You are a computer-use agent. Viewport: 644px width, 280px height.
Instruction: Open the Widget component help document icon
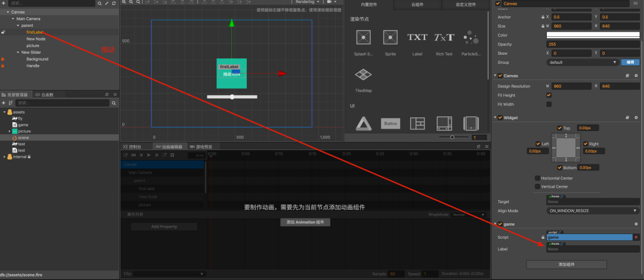point(627,117)
